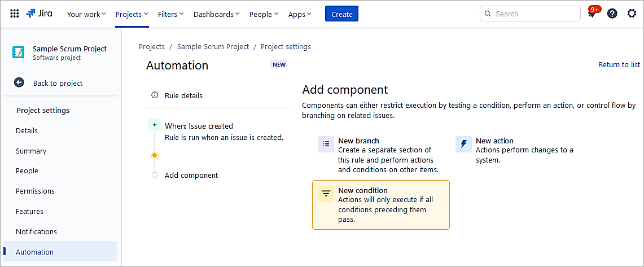Select the New branch component icon
This screenshot has width=644, height=267.
[x=326, y=145]
